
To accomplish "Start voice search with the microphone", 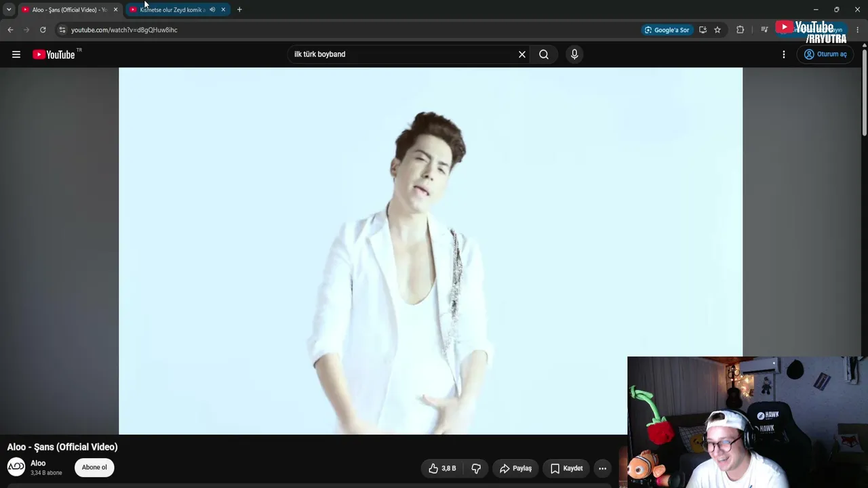I will coord(574,54).
